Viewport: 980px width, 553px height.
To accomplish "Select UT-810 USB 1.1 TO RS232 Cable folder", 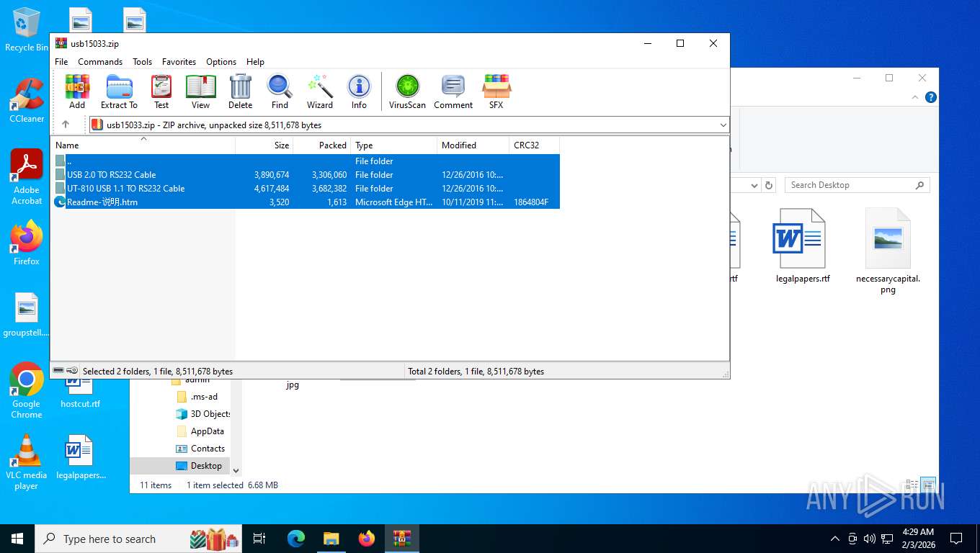I will pyautogui.click(x=306, y=189).
